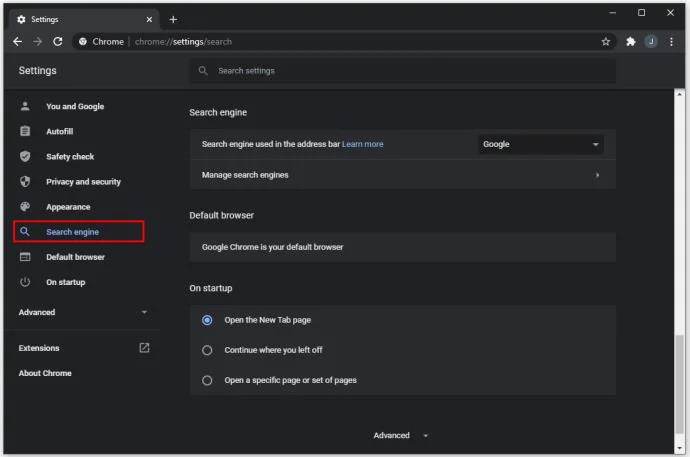Screen dimensions: 690x457
Task: Click the Privacy and security shield icon
Action: click(x=25, y=181)
